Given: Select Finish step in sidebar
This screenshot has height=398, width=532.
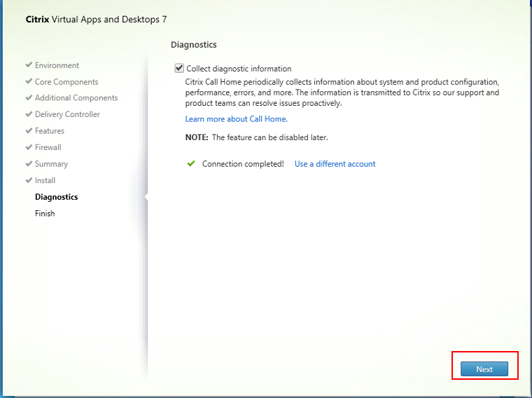Looking at the screenshot, I should pos(45,213).
